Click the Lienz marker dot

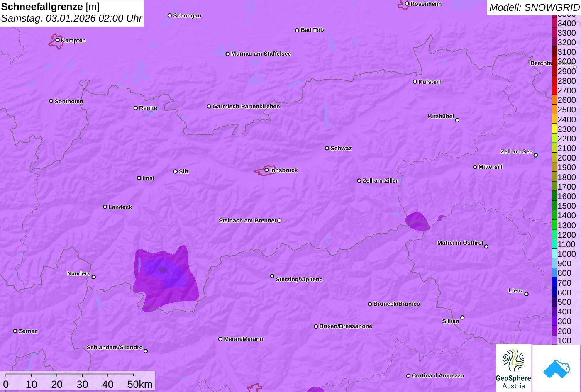526,294
